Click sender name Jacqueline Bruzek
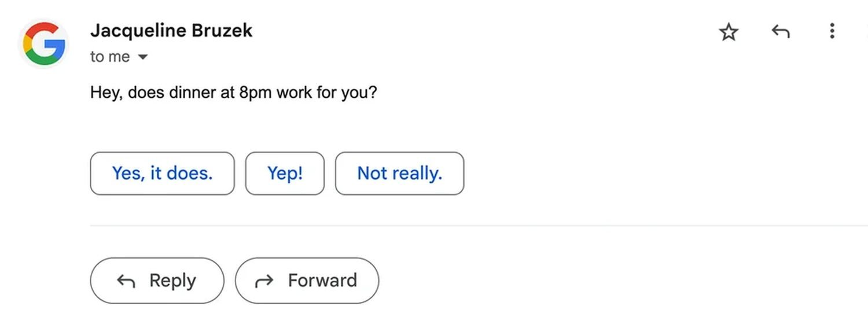The image size is (868, 321). click(171, 31)
